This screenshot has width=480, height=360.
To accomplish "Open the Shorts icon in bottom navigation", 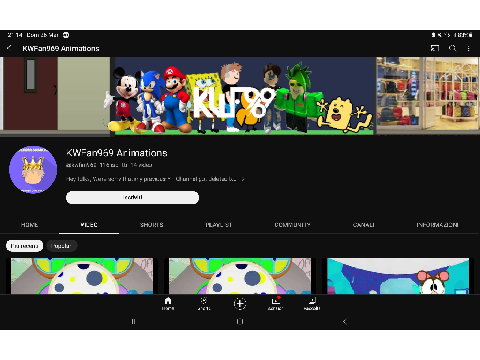I will pyautogui.click(x=204, y=303).
